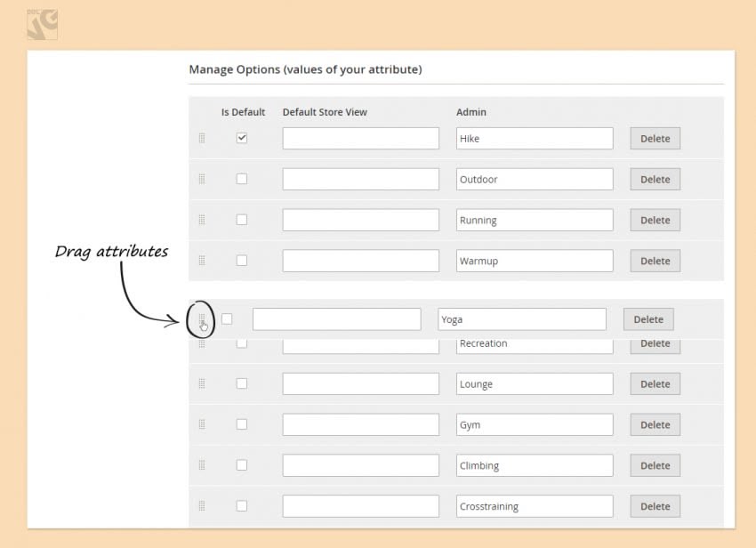This screenshot has height=548, width=756.
Task: Click Delete next to Gym
Action: point(655,424)
